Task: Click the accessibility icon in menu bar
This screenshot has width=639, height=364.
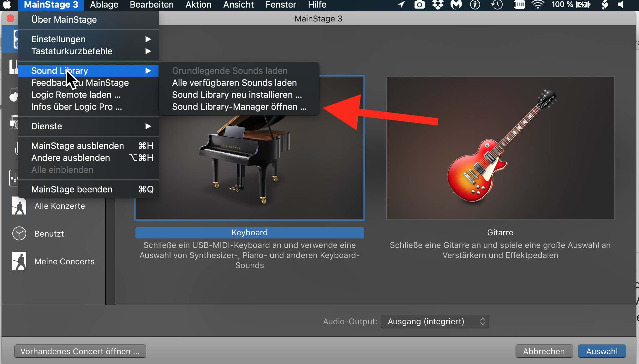Action: point(475,5)
